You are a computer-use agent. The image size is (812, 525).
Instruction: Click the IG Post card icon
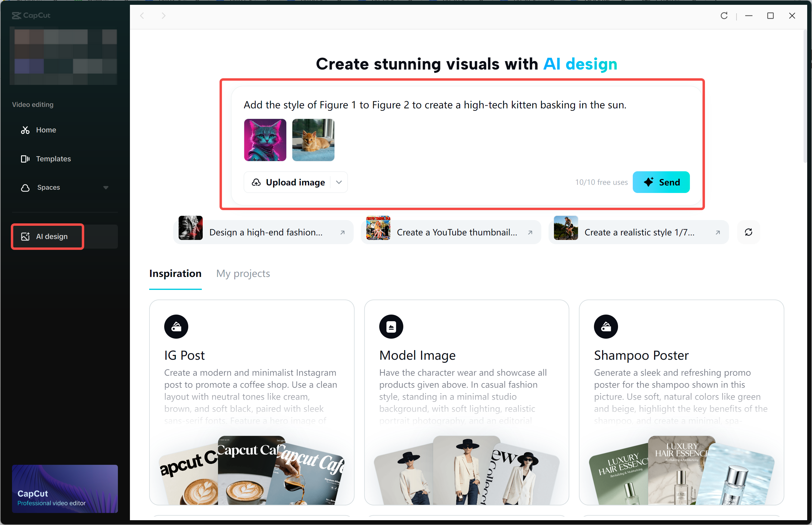tap(176, 327)
